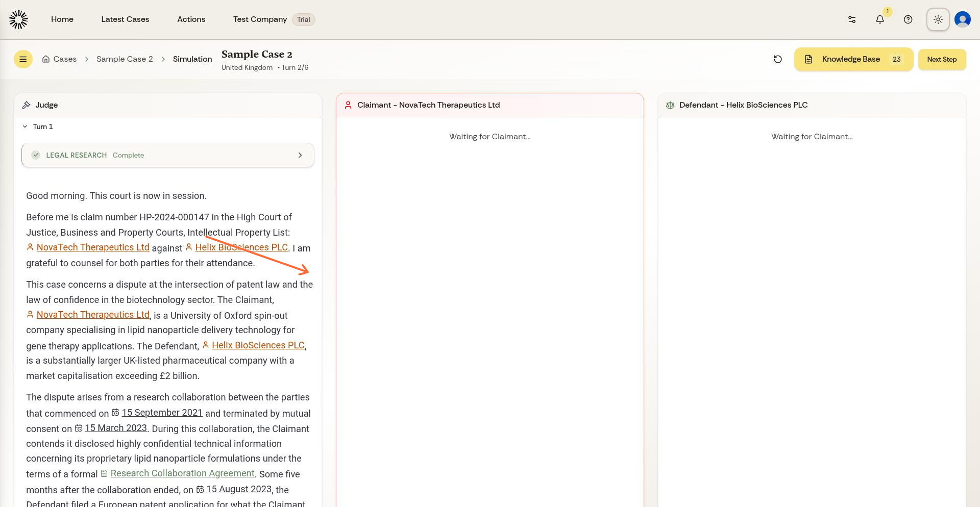This screenshot has height=507, width=980.
Task: Open the yellow hamburger sidebar menu
Action: [23, 59]
